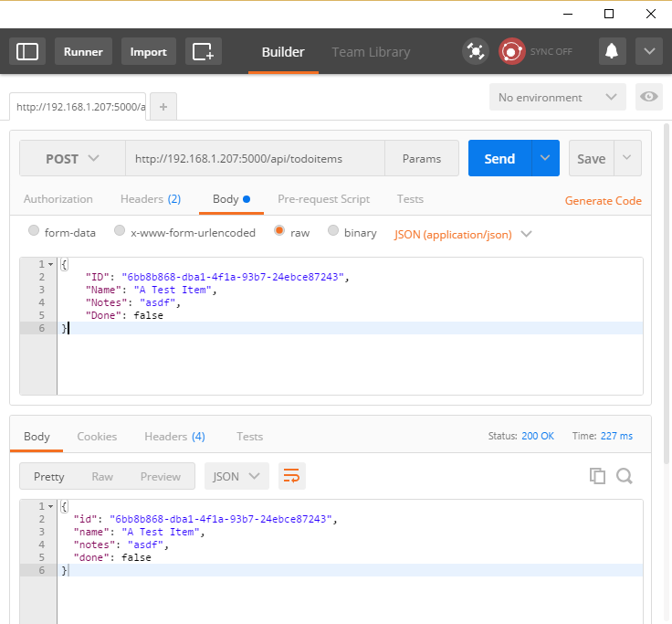Viewport: 672px width, 624px height.
Task: Select the response Headers (4) tab
Action: click(x=175, y=437)
